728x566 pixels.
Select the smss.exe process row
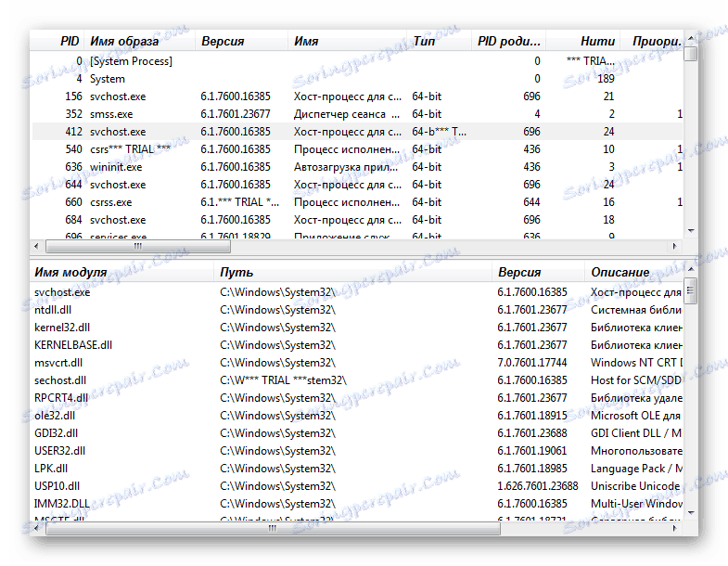tap(356, 114)
